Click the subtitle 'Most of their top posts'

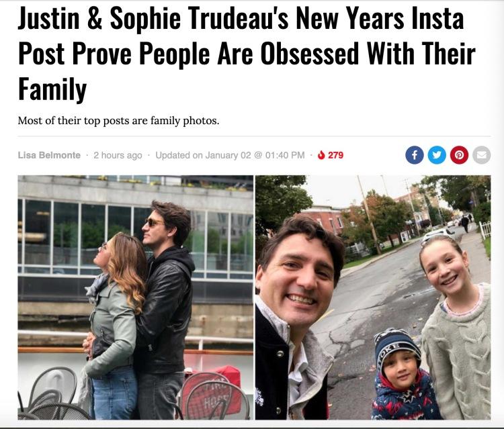coord(118,121)
